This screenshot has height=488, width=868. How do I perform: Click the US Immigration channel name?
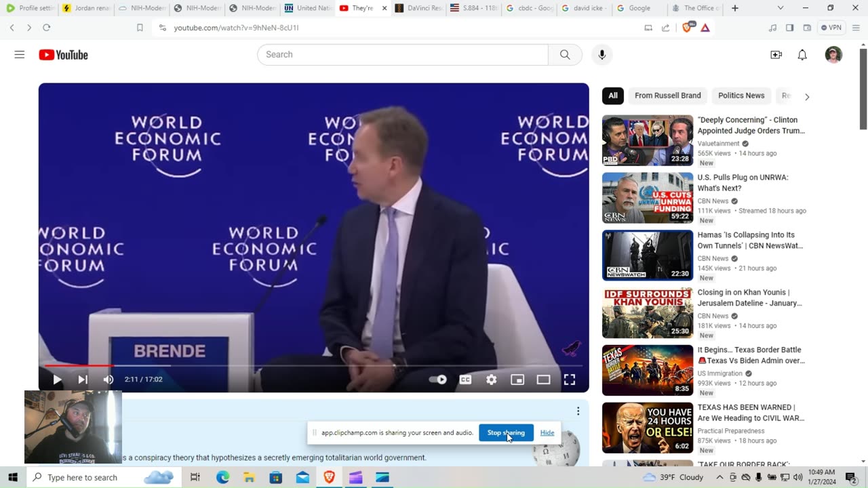(720, 373)
